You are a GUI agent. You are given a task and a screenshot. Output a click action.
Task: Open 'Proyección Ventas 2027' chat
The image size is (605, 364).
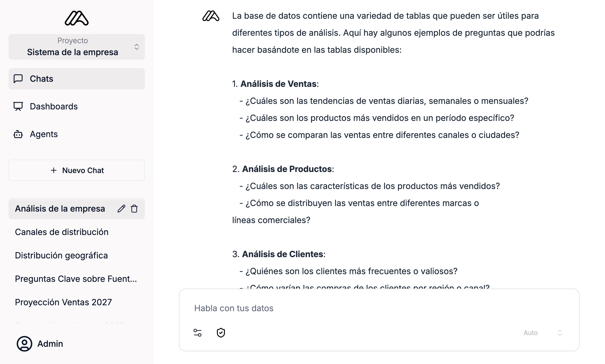pyautogui.click(x=63, y=302)
